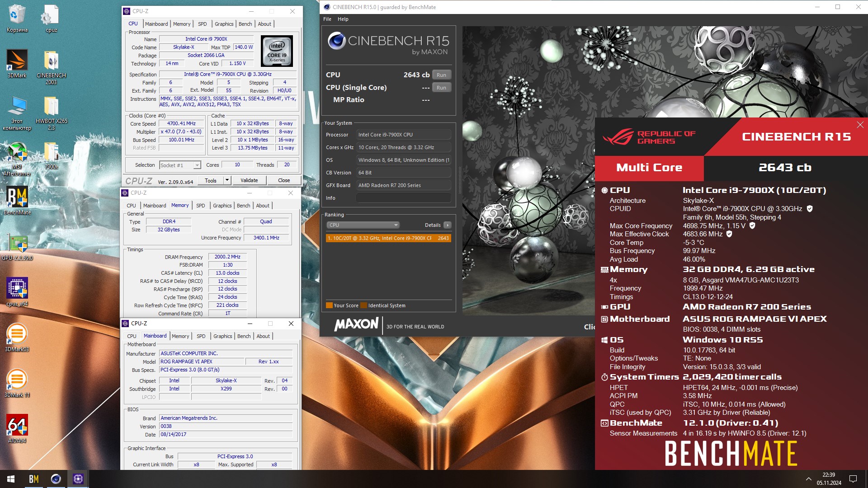Open About tab in CPU-Z Mainboard window
Viewport: 868px width, 488px height.
point(263,336)
